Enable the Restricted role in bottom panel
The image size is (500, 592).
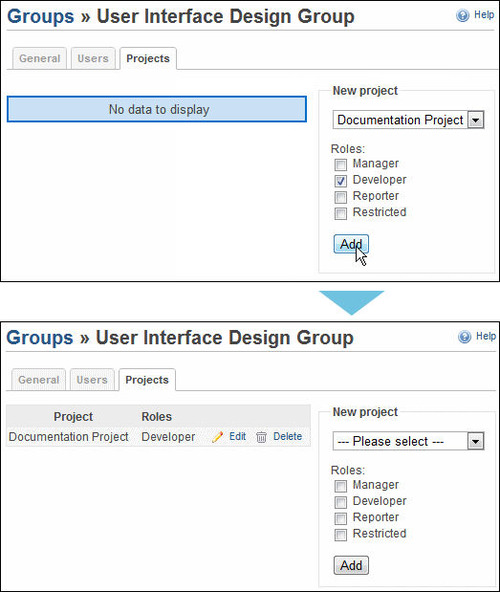pos(340,535)
